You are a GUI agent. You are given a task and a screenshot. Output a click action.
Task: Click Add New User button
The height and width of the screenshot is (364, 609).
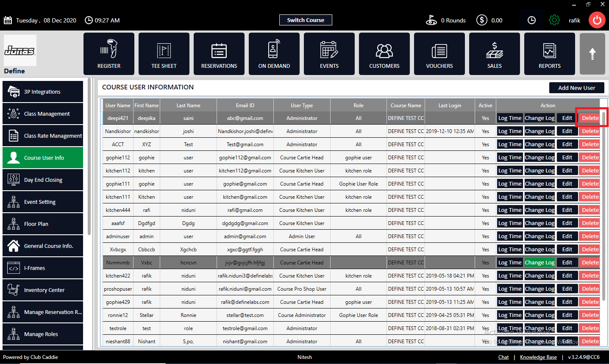click(576, 88)
